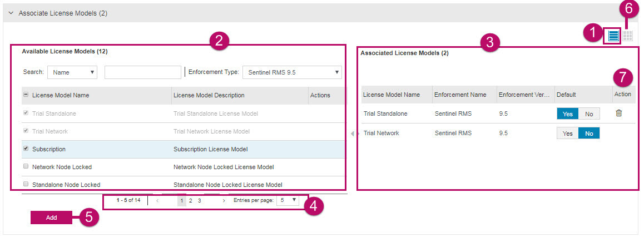Open Entries per page dropdown
This screenshot has width=644, height=237.
coord(288,200)
